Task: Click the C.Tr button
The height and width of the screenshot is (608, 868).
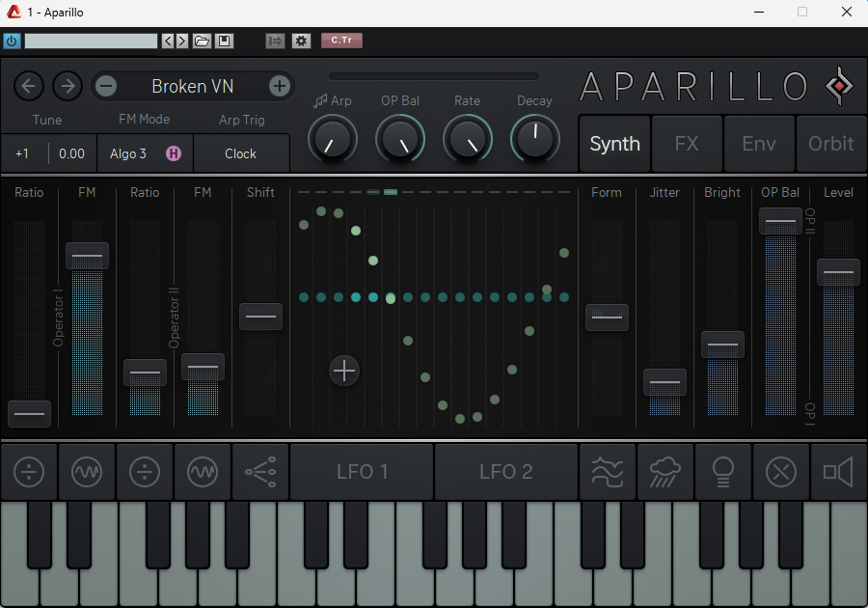Action: [341, 41]
